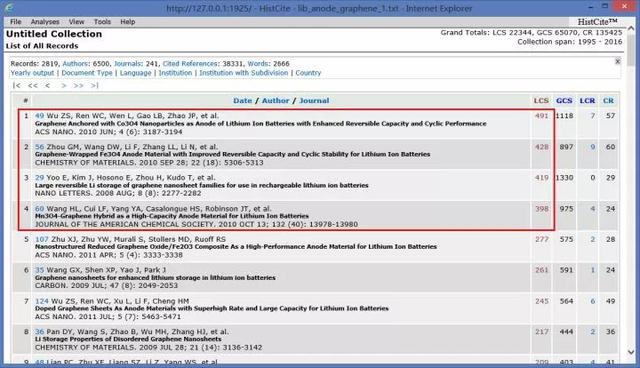Click scrollbar down arrow
The image size is (640, 368).
[631, 352]
